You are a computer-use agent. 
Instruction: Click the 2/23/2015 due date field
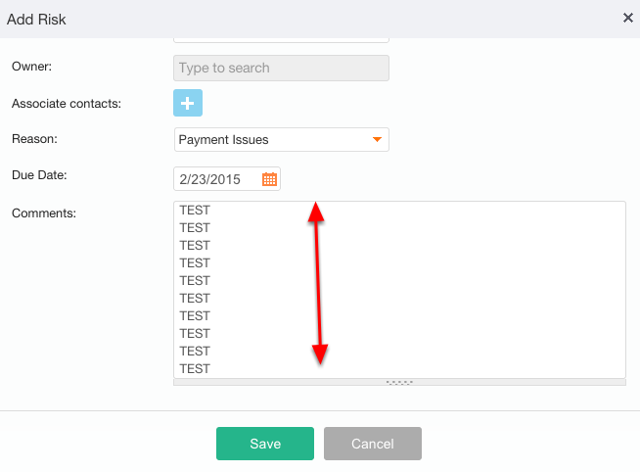(227, 179)
